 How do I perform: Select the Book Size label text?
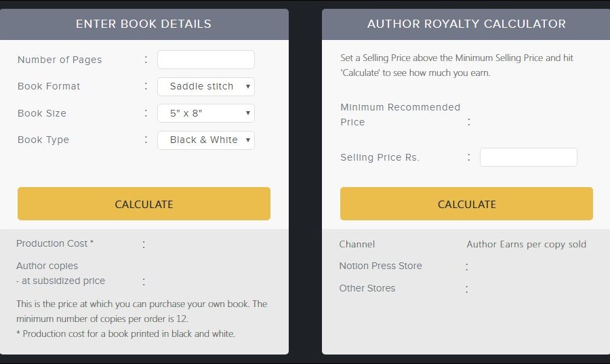tap(42, 113)
